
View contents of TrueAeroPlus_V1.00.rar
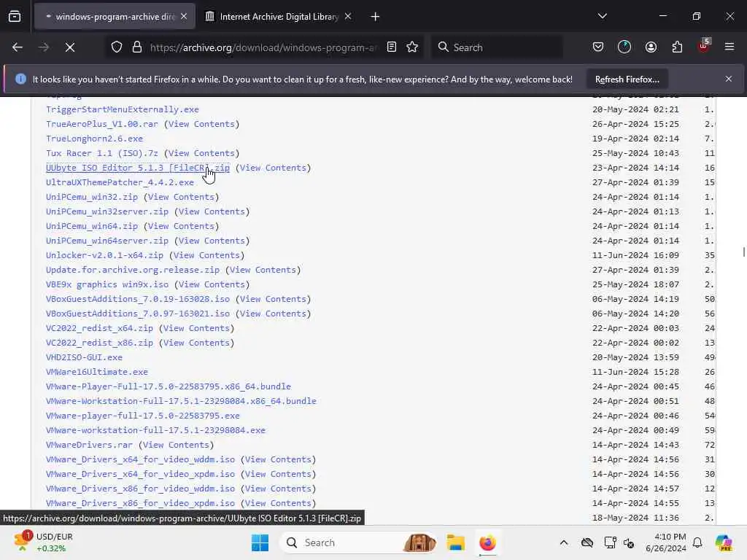(x=201, y=124)
